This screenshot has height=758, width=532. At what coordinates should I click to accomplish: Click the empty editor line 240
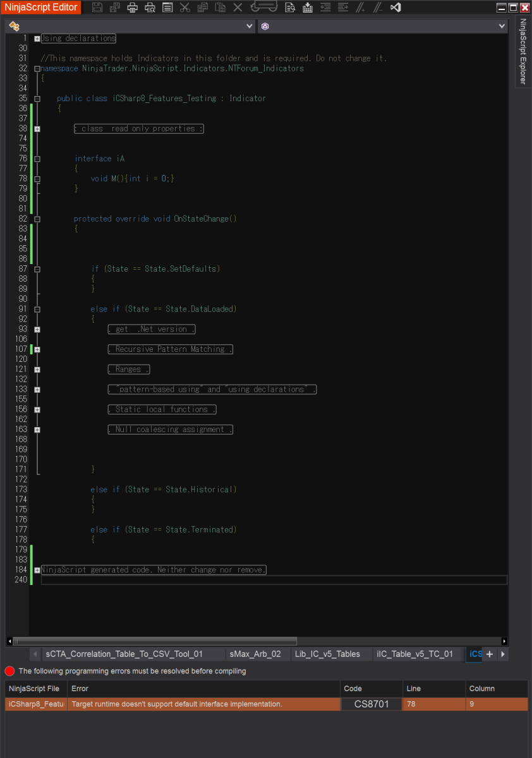(x=274, y=580)
